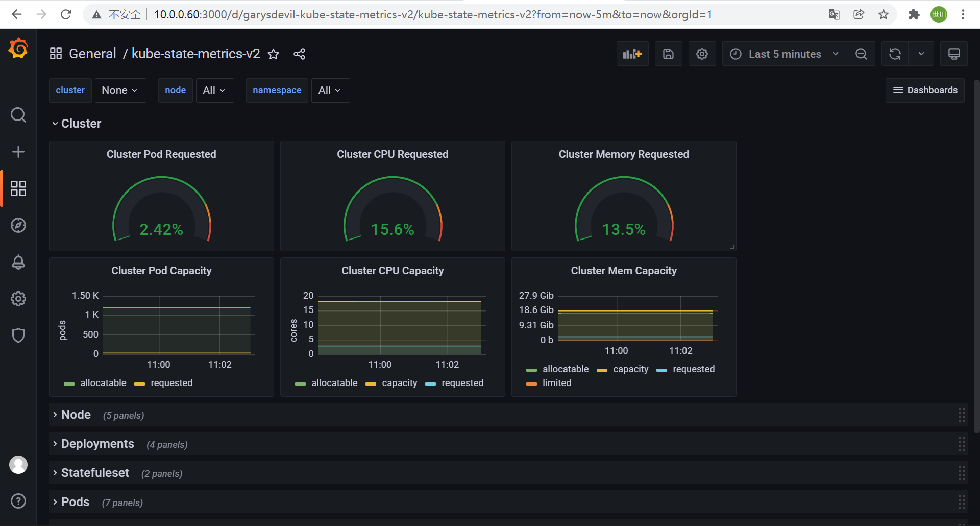The image size is (980, 526).
Task: Star the kube-state-metrics-v2 dashboard
Action: [x=274, y=54]
